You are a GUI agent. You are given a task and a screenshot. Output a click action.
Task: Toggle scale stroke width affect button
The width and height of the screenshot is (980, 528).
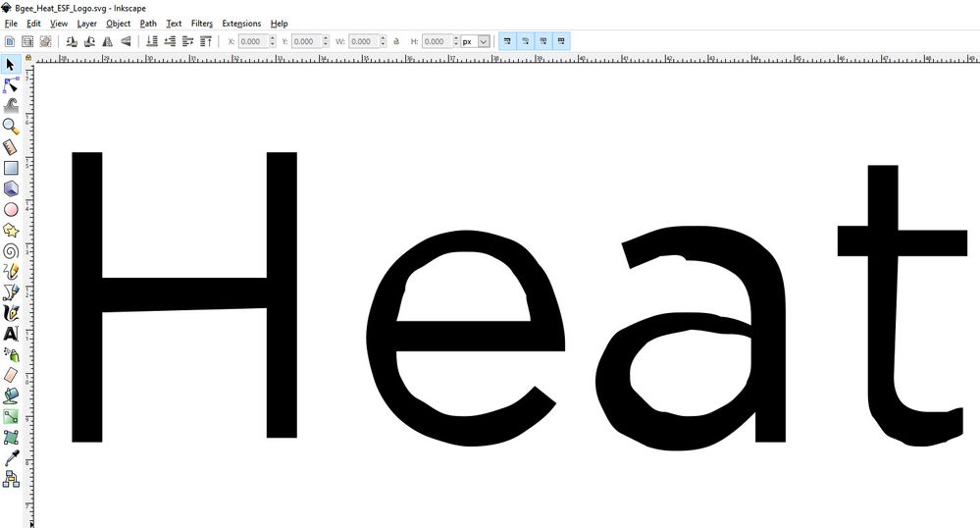507,41
